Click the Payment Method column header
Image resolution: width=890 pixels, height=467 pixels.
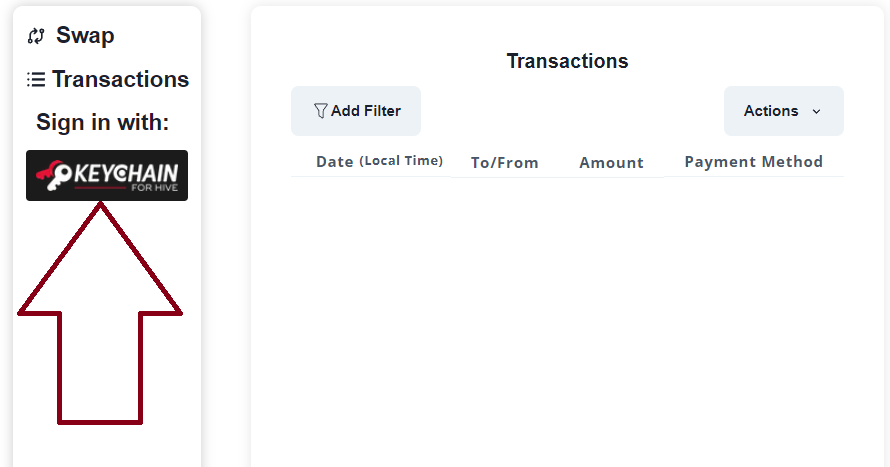coord(753,162)
